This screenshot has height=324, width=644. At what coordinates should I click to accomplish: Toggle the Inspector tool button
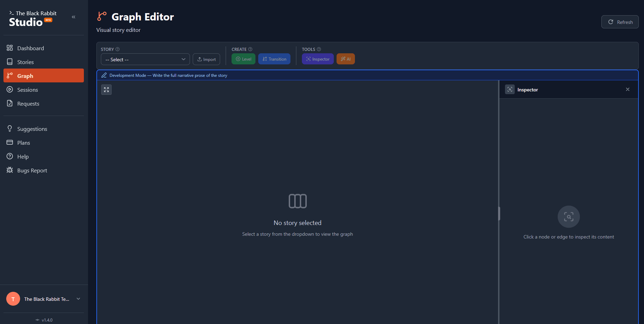pyautogui.click(x=317, y=59)
